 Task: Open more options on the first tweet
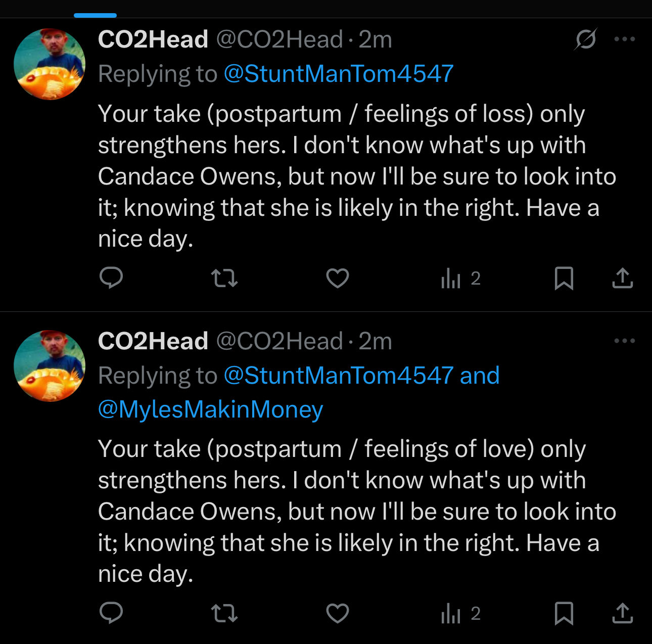625,39
